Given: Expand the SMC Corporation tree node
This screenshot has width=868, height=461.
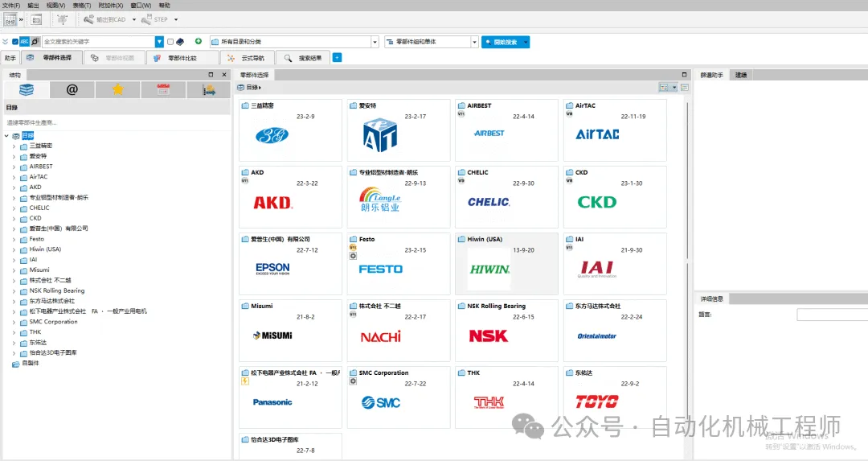Looking at the screenshot, I should [x=14, y=322].
